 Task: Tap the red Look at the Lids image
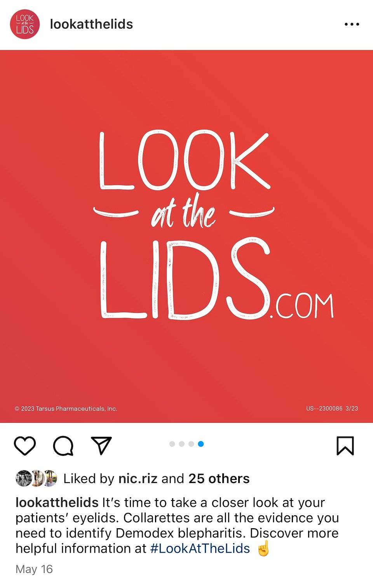tap(186, 236)
